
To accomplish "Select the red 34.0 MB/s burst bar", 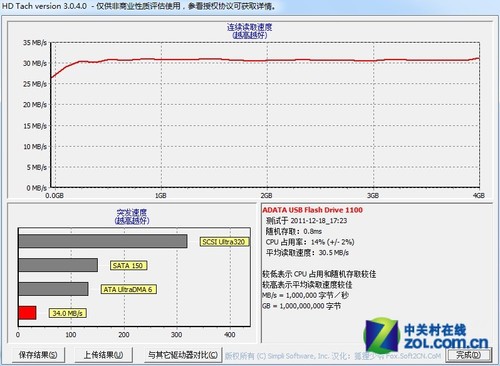I will click(27, 313).
